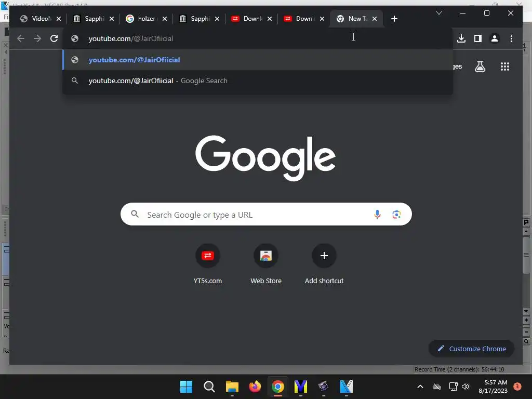
Task: Click VEGAS timeline zoom-out minus button
Action: click(526, 332)
